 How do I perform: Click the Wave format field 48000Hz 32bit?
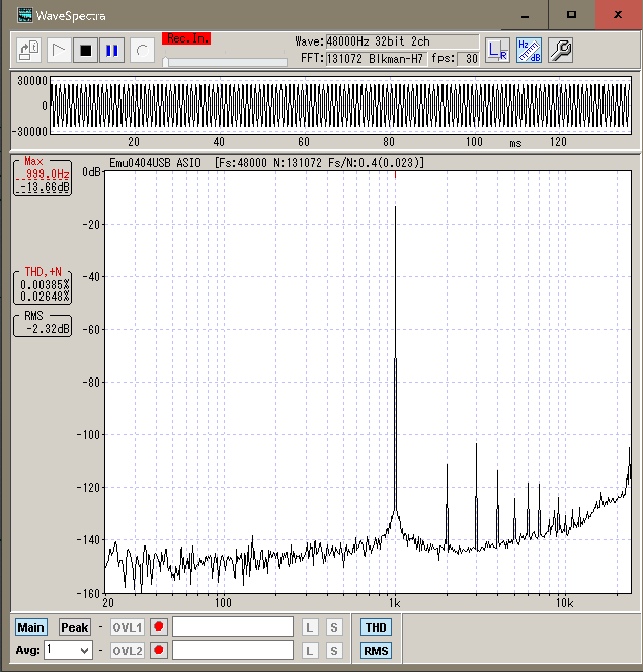(403, 41)
